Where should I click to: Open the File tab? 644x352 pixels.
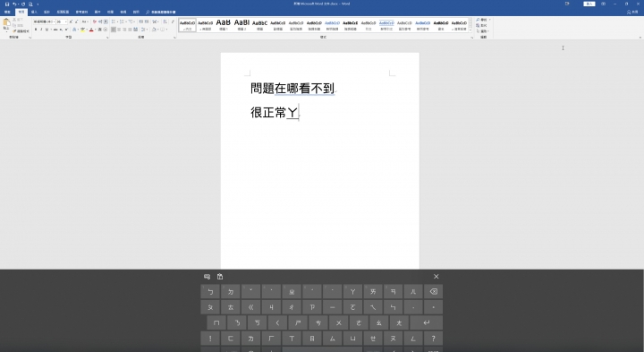pos(7,12)
